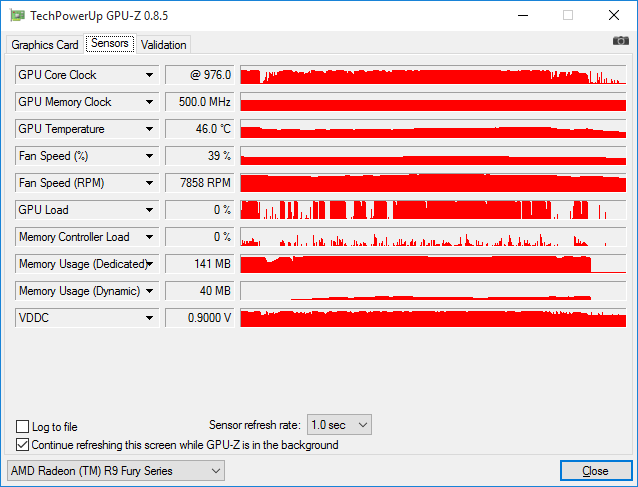The width and height of the screenshot is (638, 487).
Task: Click the Memory Controller Load history graph
Action: tap(433, 237)
